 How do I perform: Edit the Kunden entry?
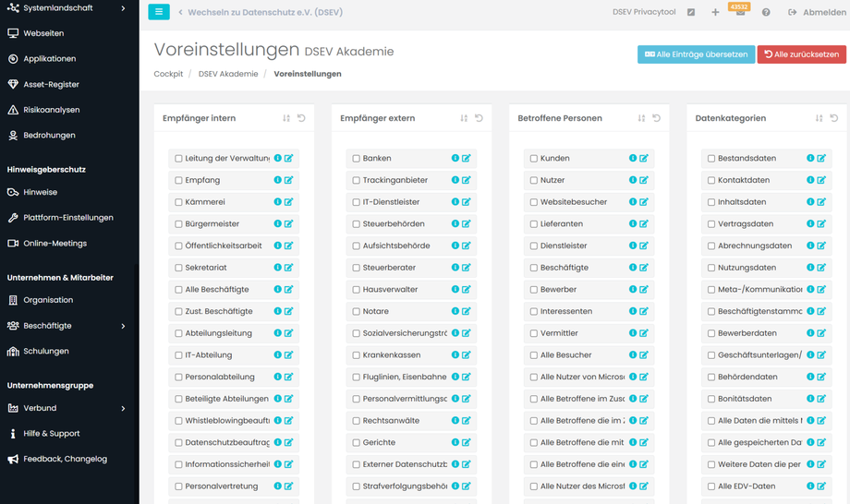point(644,158)
